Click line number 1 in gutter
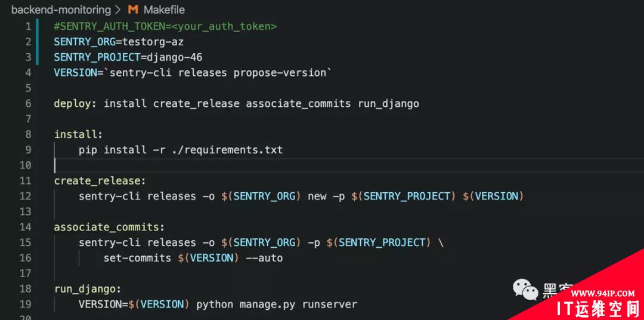The height and width of the screenshot is (320, 644). click(x=28, y=26)
